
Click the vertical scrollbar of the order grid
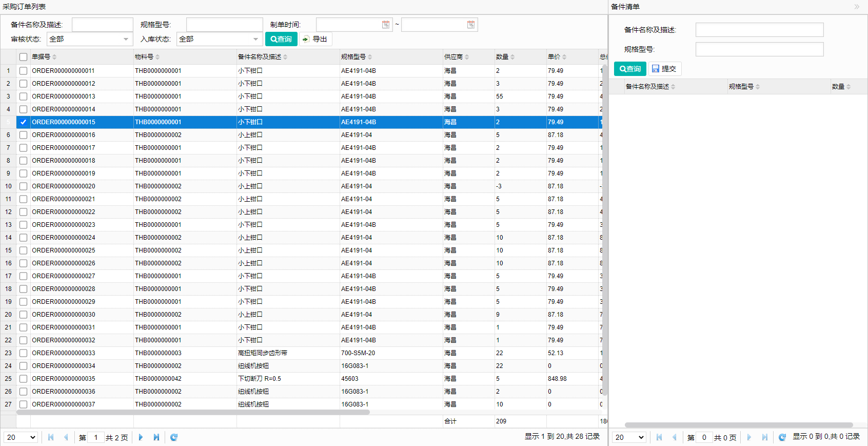click(x=604, y=229)
